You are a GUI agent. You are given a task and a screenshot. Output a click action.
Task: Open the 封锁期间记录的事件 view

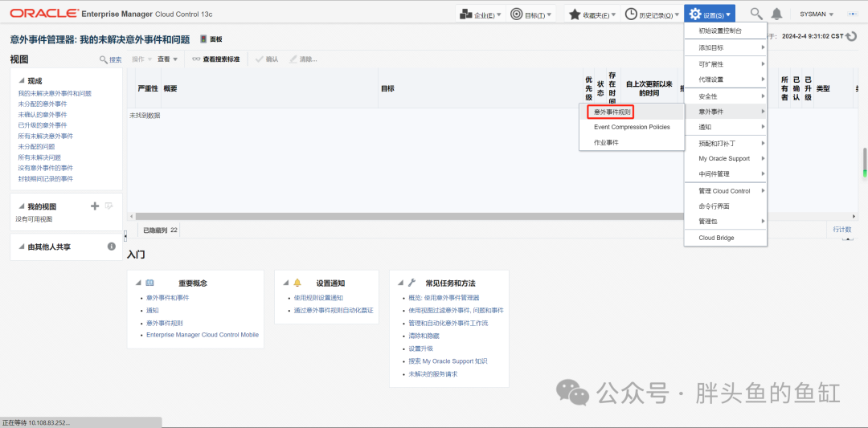coord(45,178)
